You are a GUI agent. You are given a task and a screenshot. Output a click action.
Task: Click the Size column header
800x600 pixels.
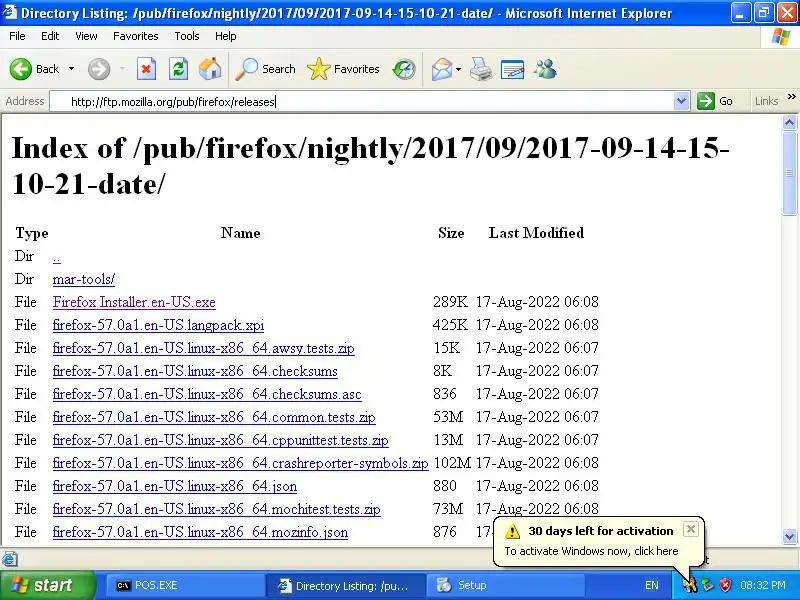tap(451, 233)
